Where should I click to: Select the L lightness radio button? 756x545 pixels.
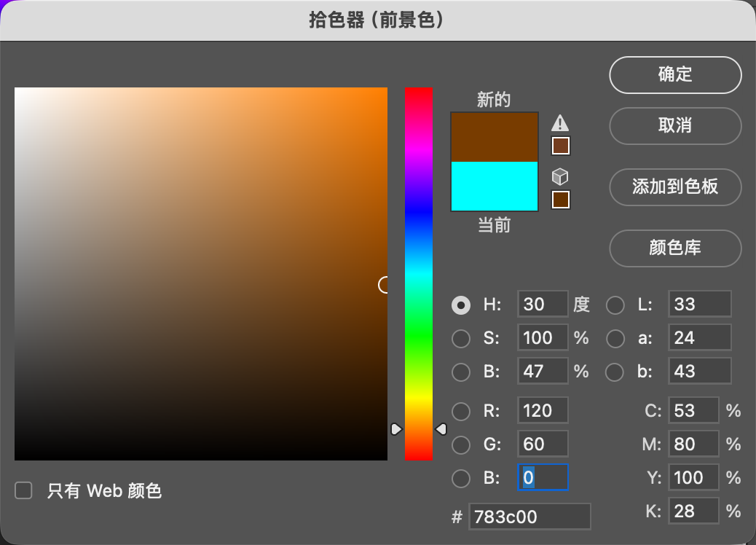tap(615, 305)
